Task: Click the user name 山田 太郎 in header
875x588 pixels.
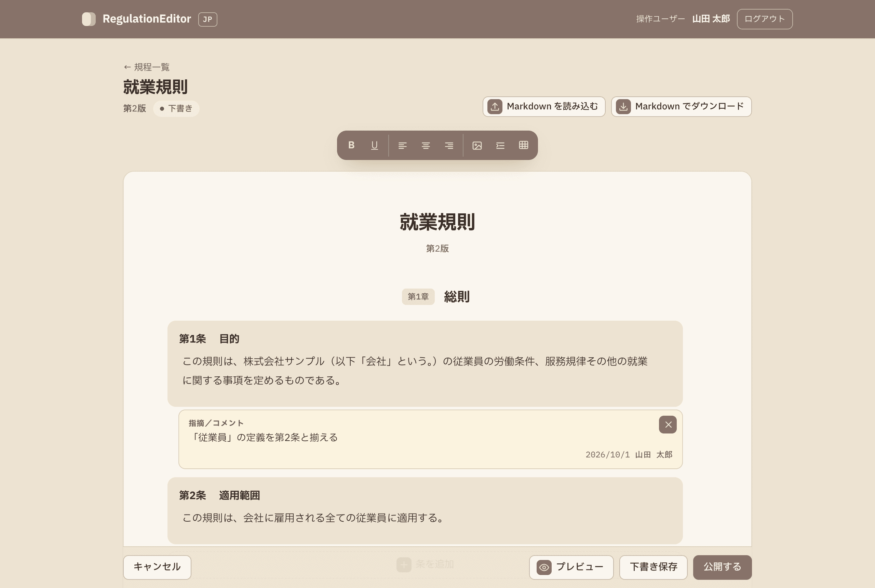Action: pos(711,19)
